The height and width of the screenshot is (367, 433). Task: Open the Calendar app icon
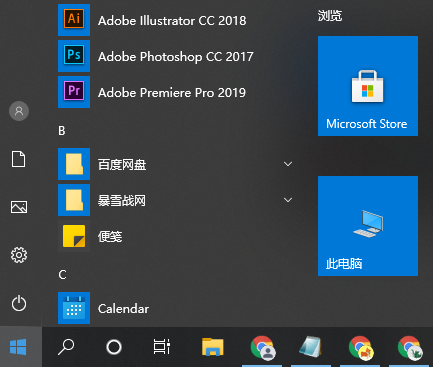(74, 308)
